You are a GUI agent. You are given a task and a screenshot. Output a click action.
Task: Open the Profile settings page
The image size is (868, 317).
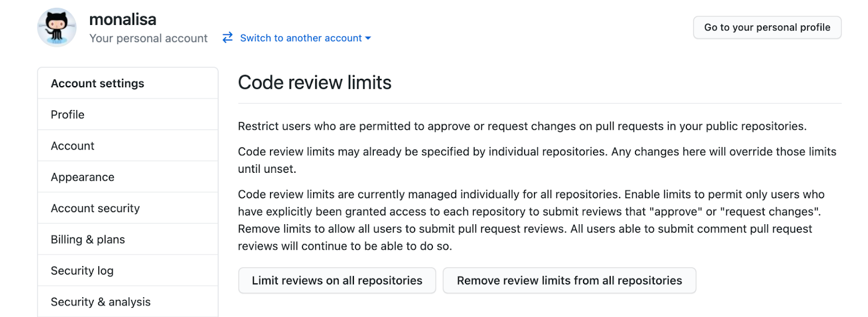pos(128,114)
